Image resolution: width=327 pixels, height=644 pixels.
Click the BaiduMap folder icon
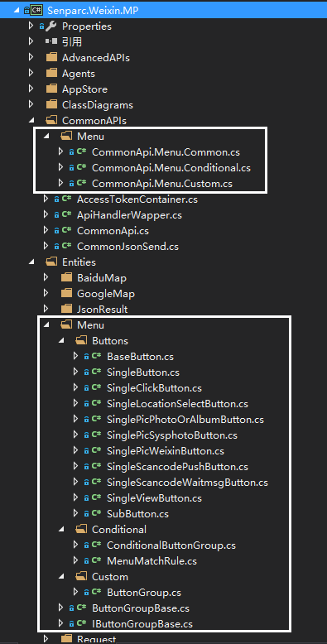[66, 278]
